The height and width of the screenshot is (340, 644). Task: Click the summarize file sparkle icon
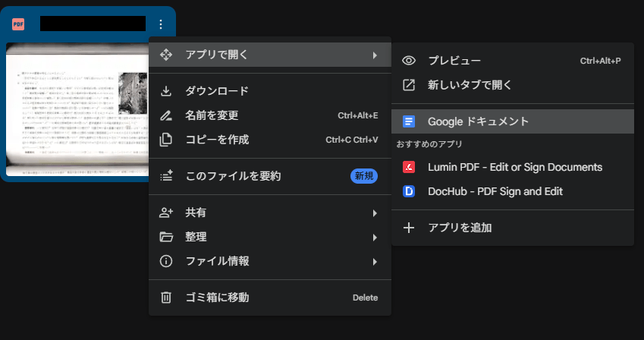click(x=166, y=176)
